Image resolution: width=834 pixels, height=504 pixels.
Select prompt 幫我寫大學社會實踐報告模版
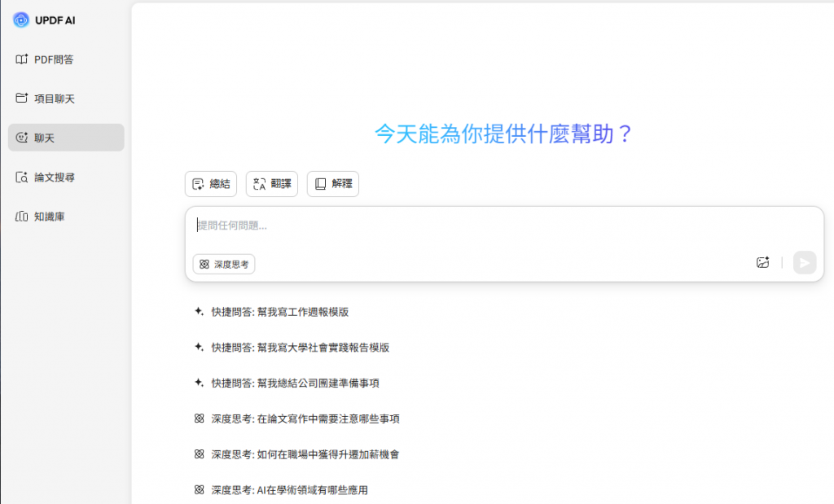click(292, 348)
